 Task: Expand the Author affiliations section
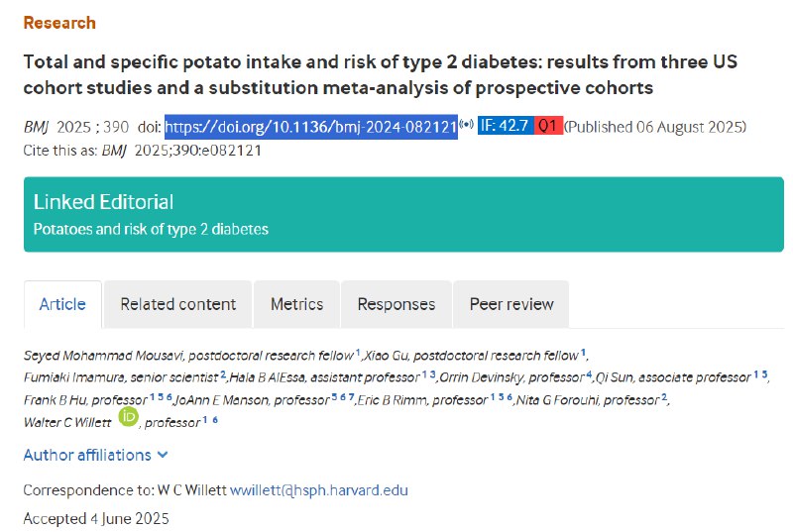[x=87, y=455]
